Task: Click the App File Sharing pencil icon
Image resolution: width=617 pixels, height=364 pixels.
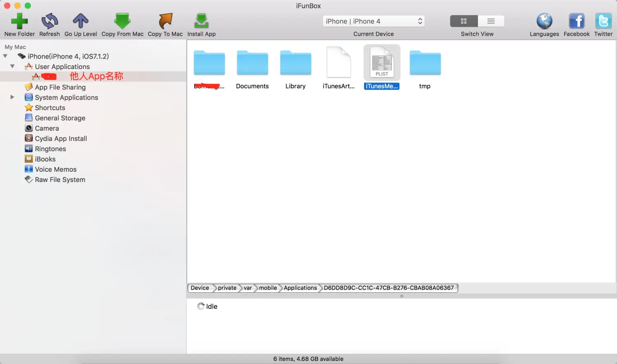Action: click(29, 87)
